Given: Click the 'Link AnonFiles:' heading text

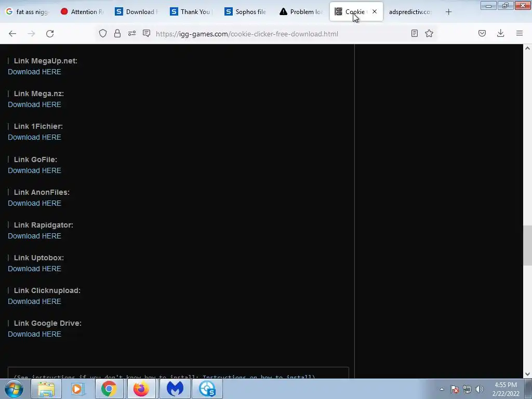Looking at the screenshot, I should pos(42,192).
